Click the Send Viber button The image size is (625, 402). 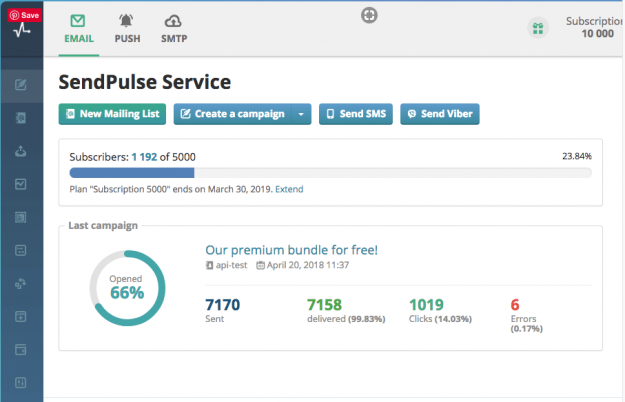(x=439, y=114)
